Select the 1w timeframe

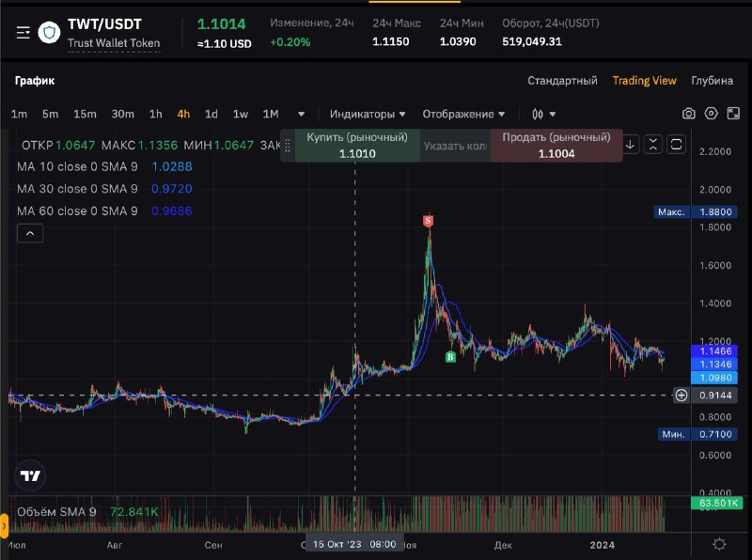coord(241,114)
